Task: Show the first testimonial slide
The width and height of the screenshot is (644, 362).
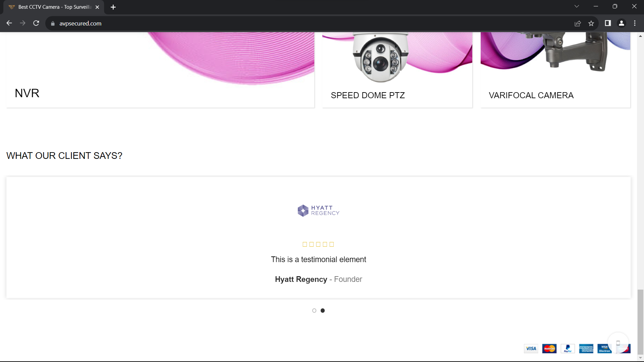Action: click(314, 311)
